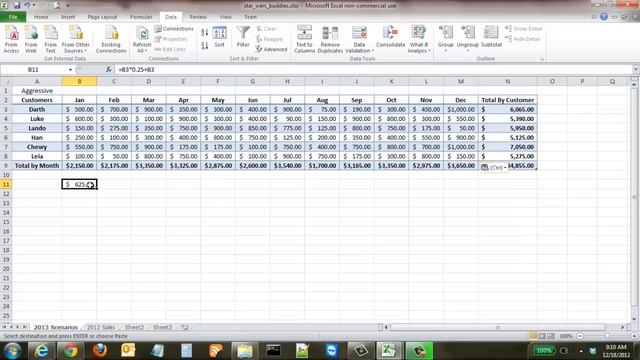Image resolution: width=640 pixels, height=360 pixels.
Task: Open the File tab
Action: (13, 17)
